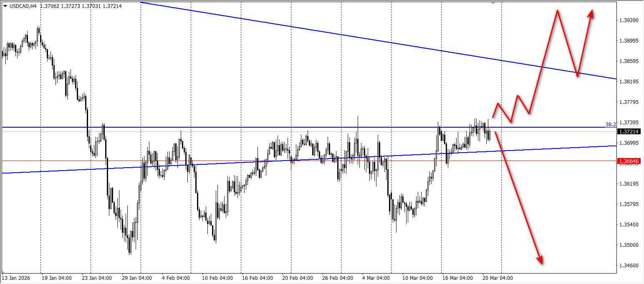Click the red price label 1.36646
The width and height of the screenshot is (644, 284).
tap(629, 161)
